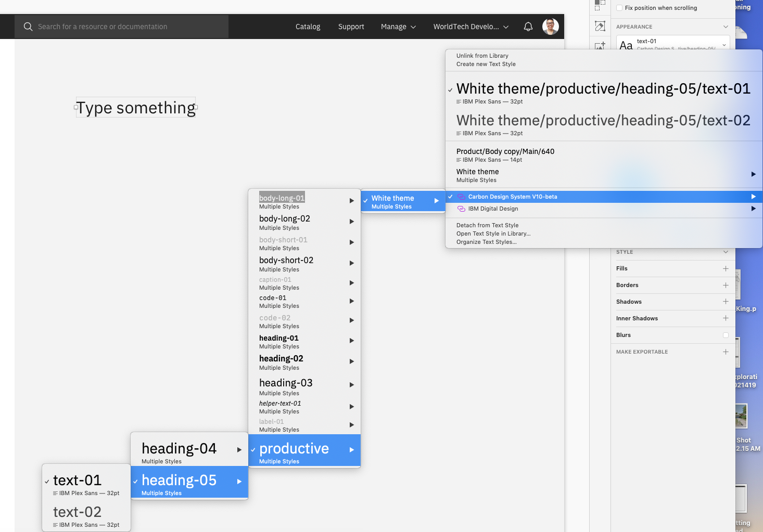This screenshot has height=532, width=763.
Task: Click the IBM Digital Design library icon
Action: pos(461,209)
